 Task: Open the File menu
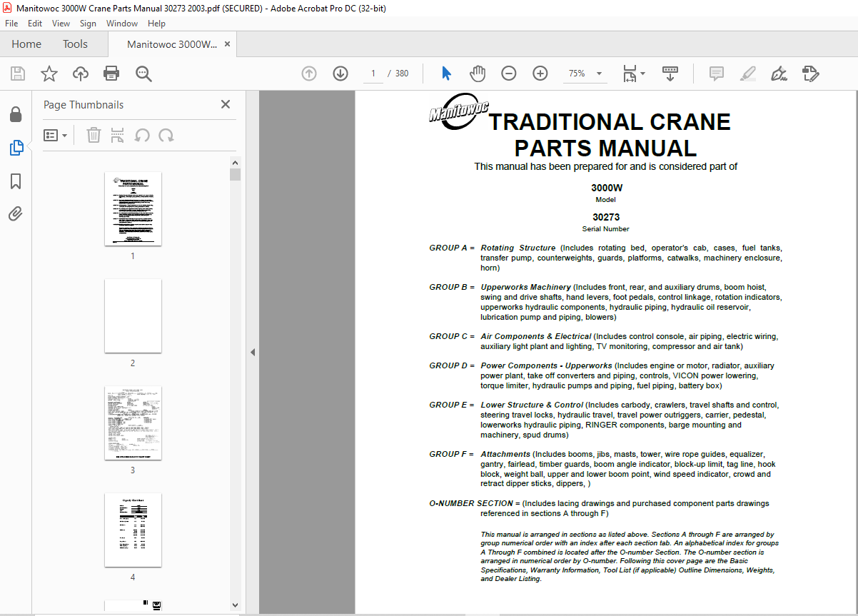[11, 23]
